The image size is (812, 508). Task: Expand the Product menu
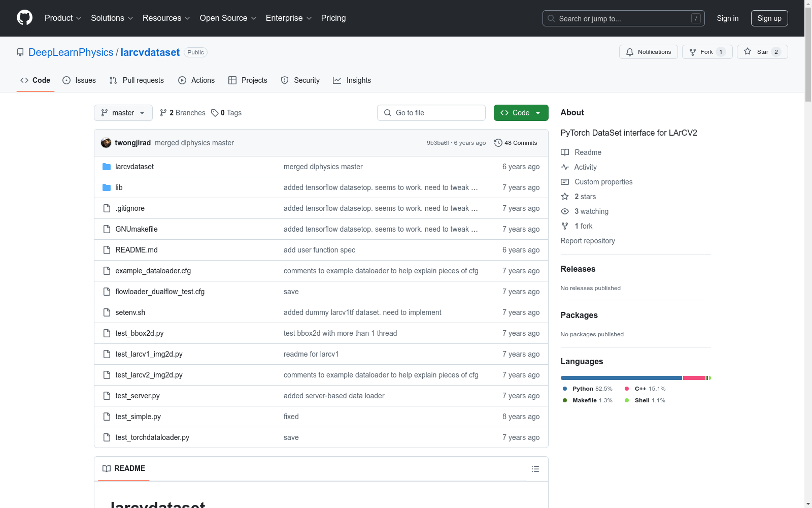point(63,18)
